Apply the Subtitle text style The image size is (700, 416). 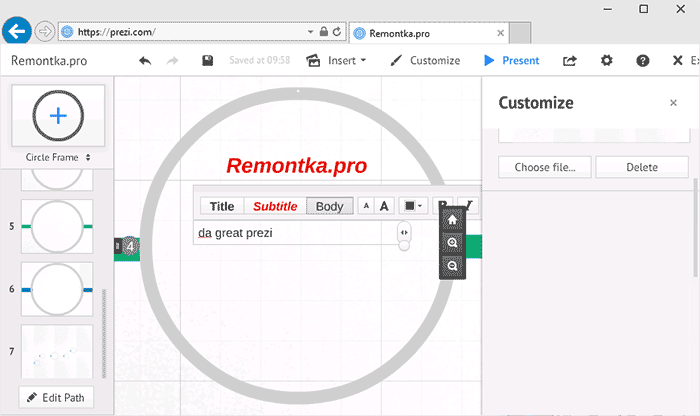point(275,206)
